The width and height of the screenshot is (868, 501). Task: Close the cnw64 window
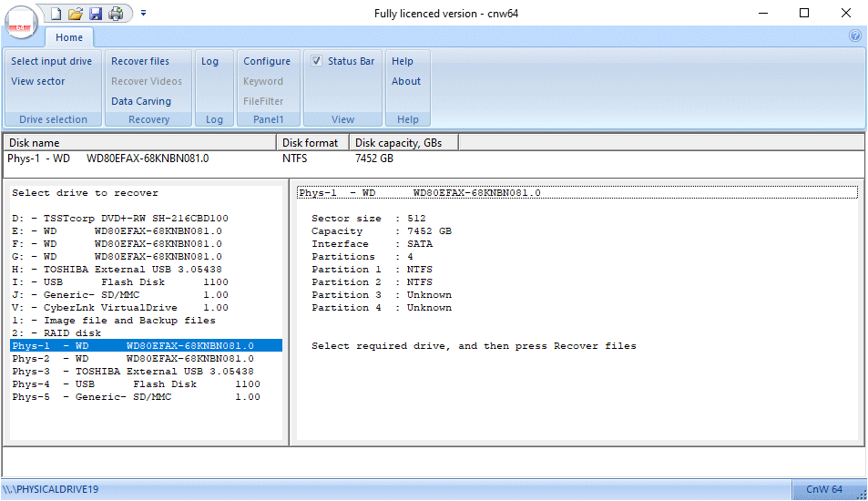846,13
